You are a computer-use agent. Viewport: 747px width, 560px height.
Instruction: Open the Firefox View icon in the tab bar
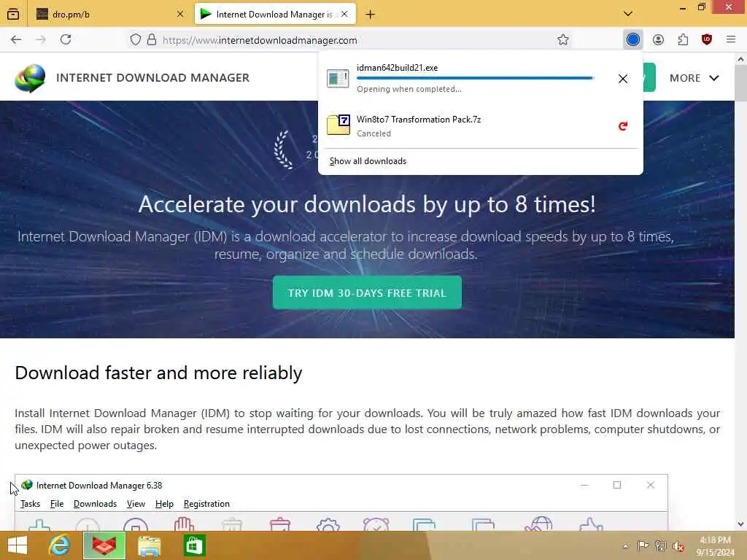tap(13, 15)
